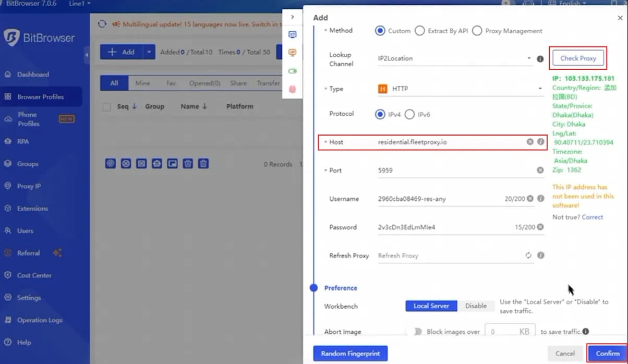Click the Referral sparkle icon
This screenshot has height=364, width=628.
pos(57,253)
